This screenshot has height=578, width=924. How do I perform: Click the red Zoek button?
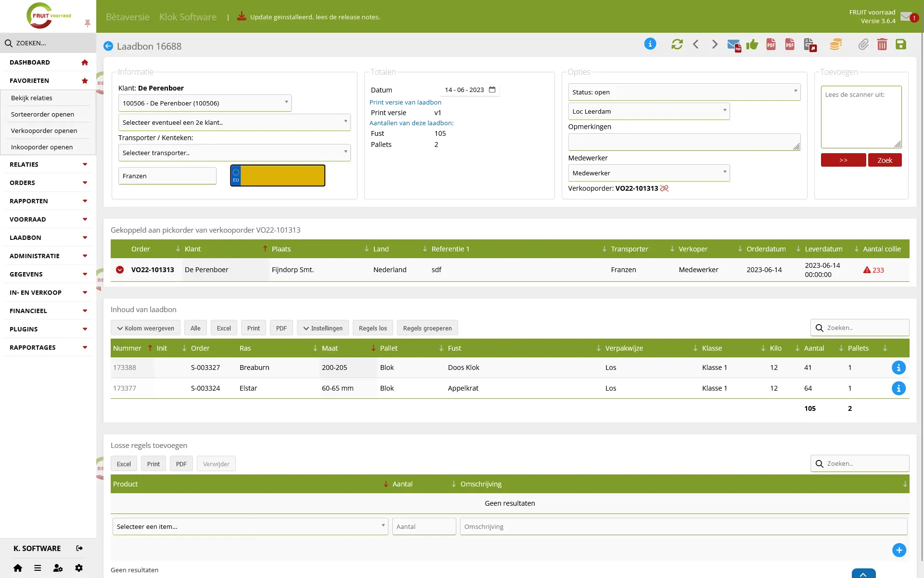885,160
